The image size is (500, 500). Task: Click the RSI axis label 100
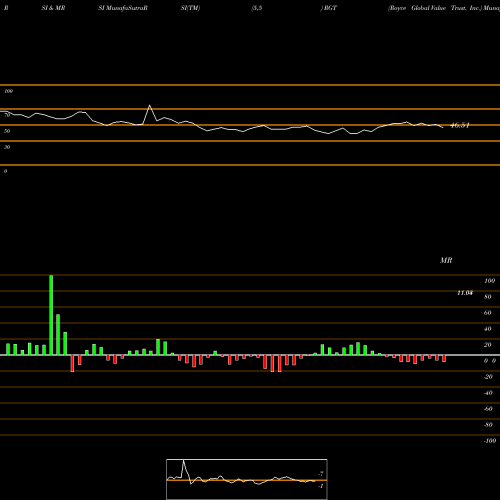pyautogui.click(x=8, y=91)
